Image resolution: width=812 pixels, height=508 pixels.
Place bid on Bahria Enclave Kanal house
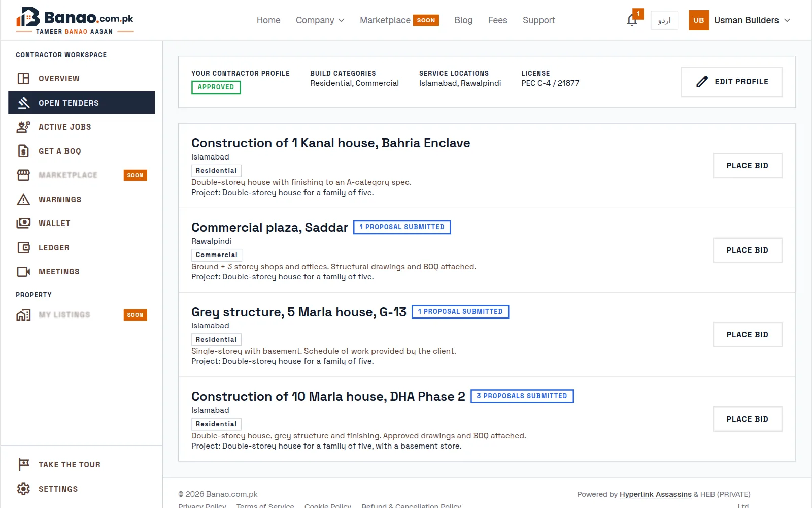[748, 166]
